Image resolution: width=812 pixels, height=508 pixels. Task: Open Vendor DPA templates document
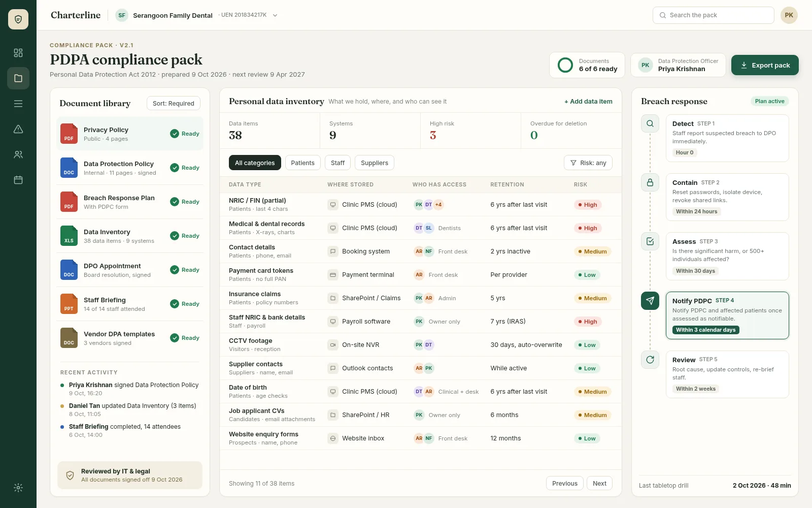(130, 338)
